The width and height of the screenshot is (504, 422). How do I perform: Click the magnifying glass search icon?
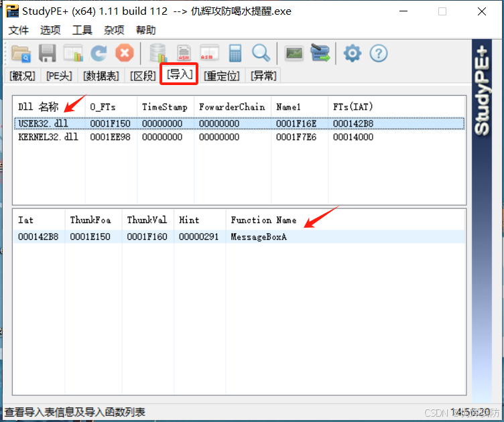click(261, 54)
